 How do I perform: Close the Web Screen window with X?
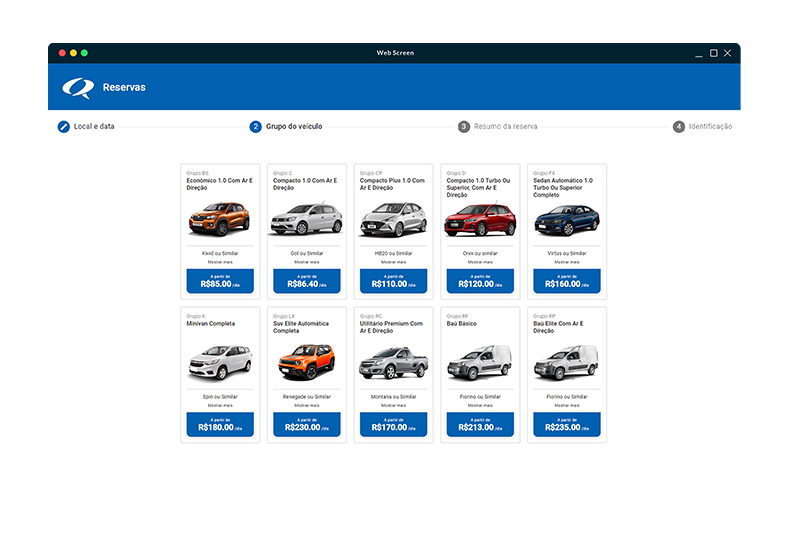(x=728, y=53)
